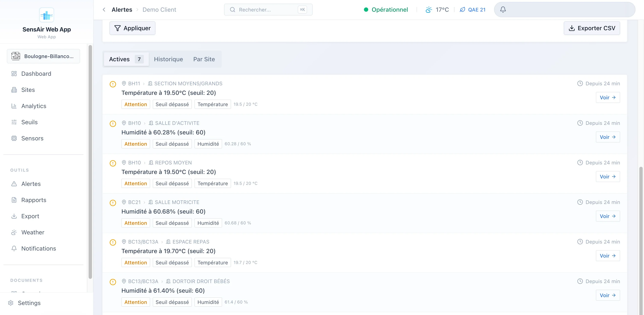Click the Settings gear icon
This screenshot has height=315, width=644.
tap(11, 303)
